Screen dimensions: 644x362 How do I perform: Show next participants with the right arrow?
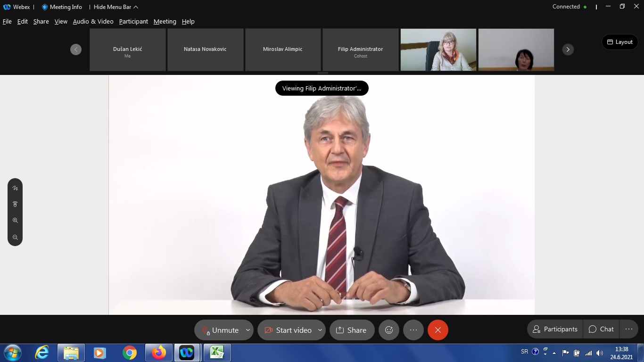[x=568, y=49]
